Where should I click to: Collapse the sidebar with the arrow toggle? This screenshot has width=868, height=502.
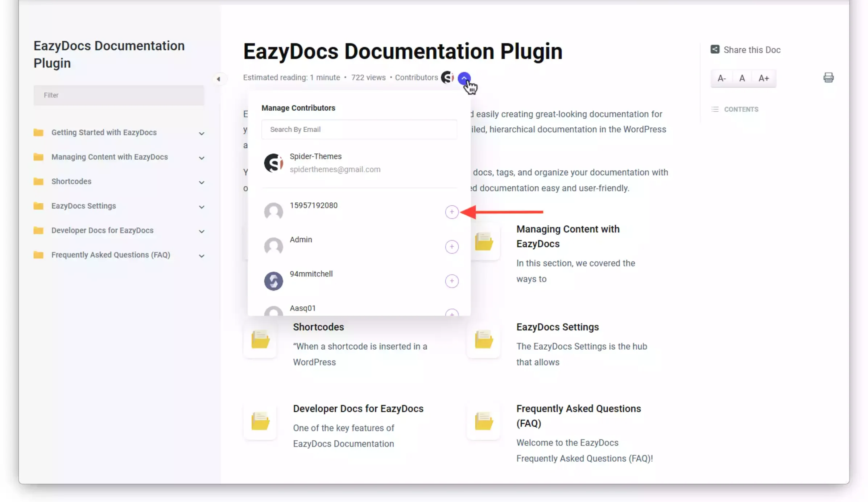[218, 79]
